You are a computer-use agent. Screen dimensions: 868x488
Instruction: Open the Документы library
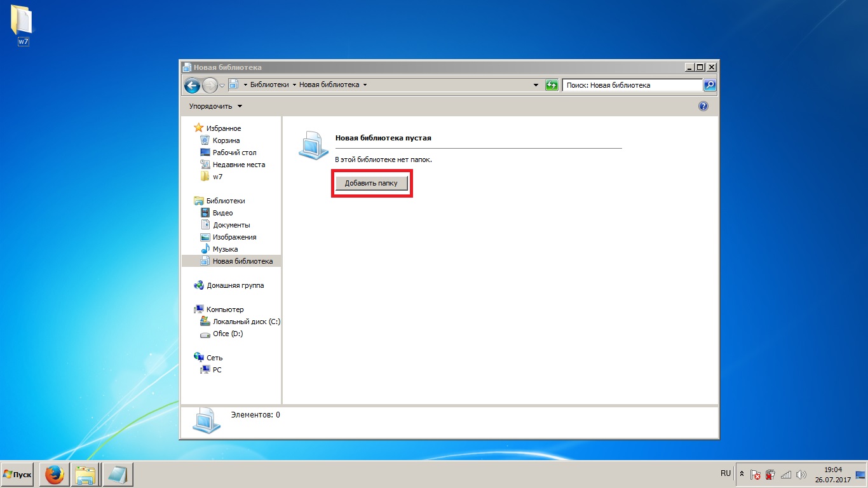pyautogui.click(x=231, y=225)
